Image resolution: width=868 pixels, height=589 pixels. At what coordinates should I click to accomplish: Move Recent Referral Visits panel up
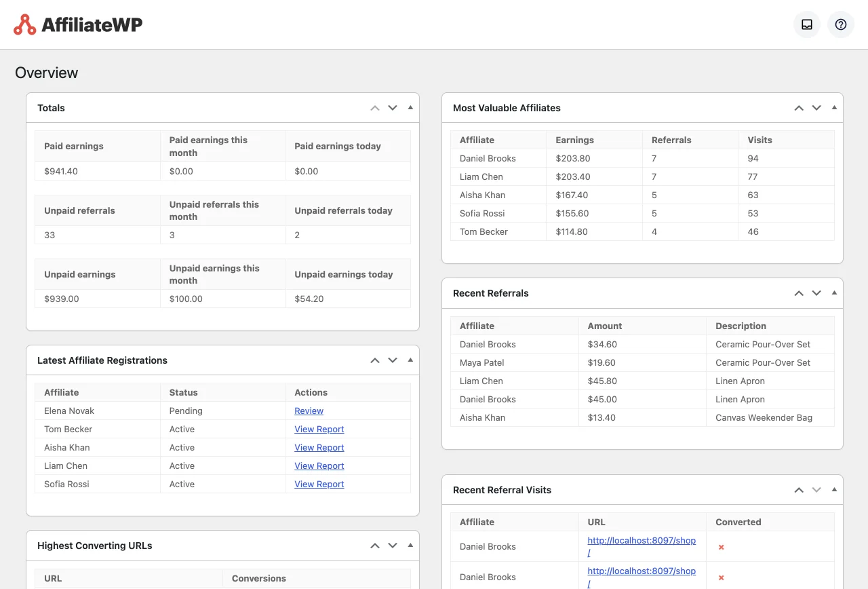(799, 490)
